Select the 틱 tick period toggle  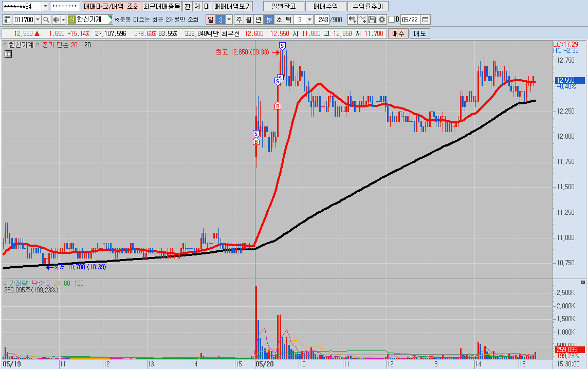click(x=289, y=20)
